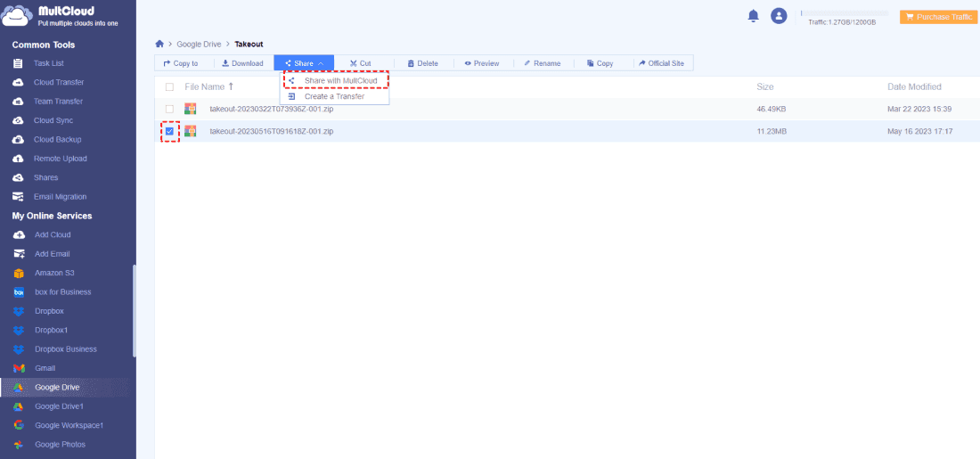Go to home via breadcrumb house icon

pyautogui.click(x=159, y=44)
